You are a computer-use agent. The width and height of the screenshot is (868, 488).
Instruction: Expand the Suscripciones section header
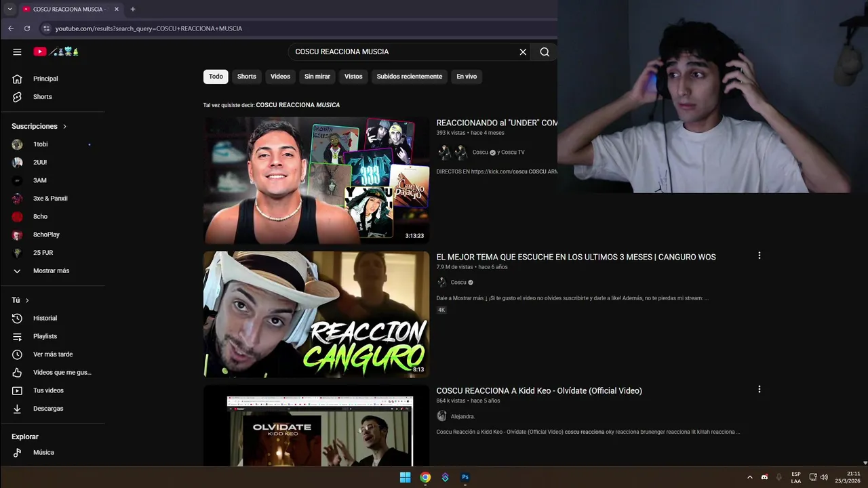click(39, 126)
